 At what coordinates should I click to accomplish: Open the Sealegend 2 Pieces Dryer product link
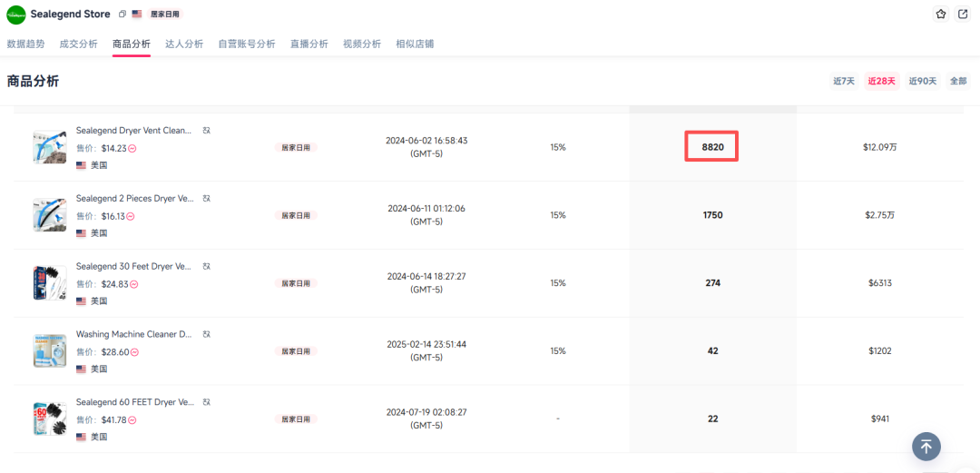click(134, 198)
